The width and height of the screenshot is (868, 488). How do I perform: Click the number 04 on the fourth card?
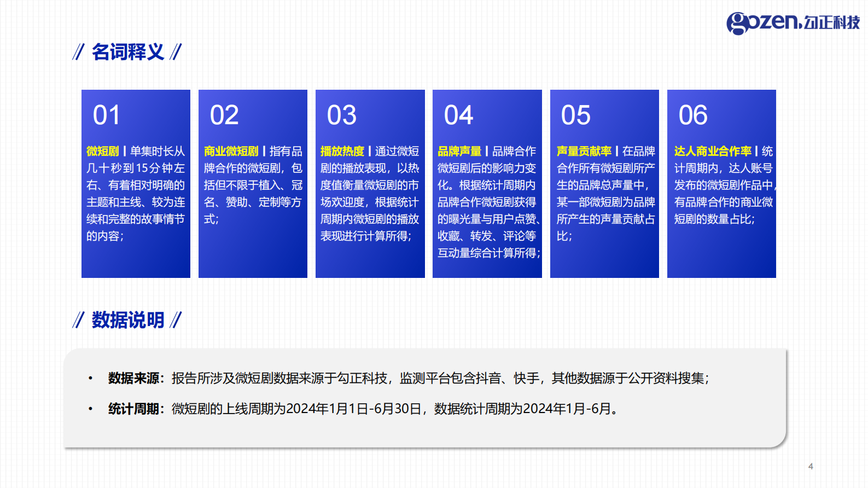click(458, 115)
